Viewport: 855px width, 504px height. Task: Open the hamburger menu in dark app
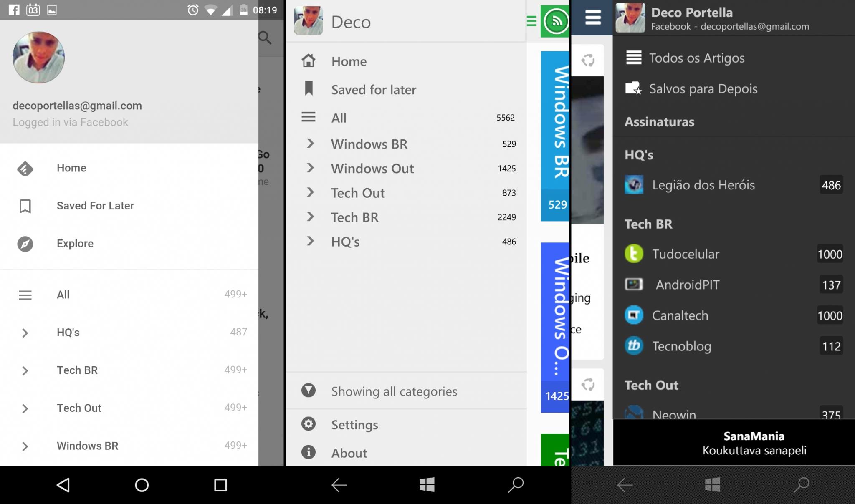pos(593,18)
